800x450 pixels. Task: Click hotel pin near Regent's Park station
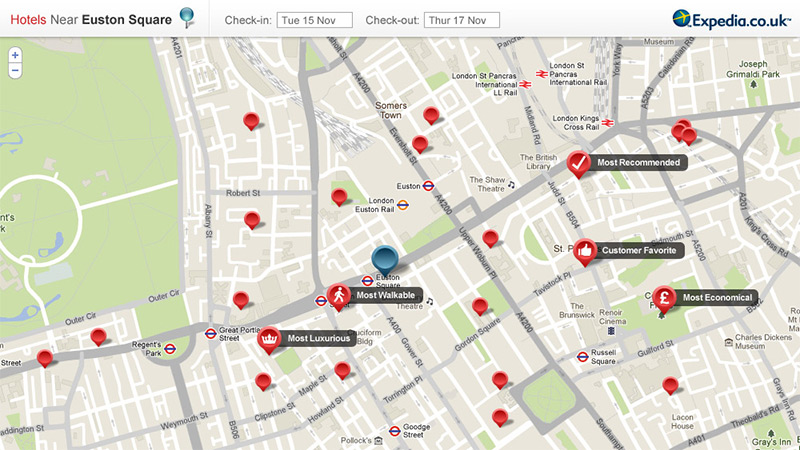pyautogui.click(x=98, y=337)
